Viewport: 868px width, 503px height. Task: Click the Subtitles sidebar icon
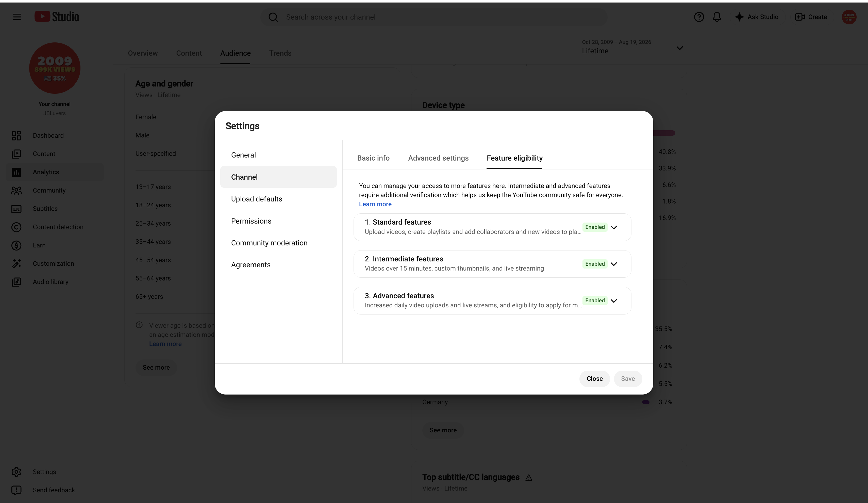coord(16,209)
